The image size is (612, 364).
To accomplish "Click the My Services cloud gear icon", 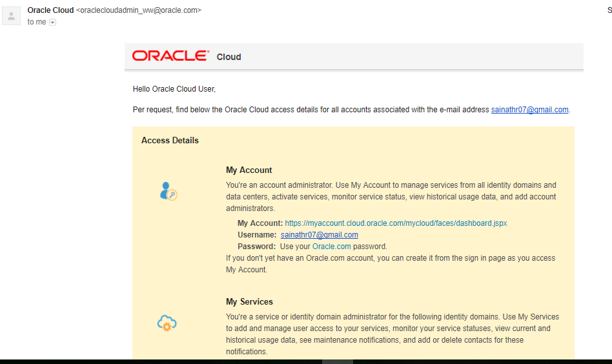I will click(167, 323).
